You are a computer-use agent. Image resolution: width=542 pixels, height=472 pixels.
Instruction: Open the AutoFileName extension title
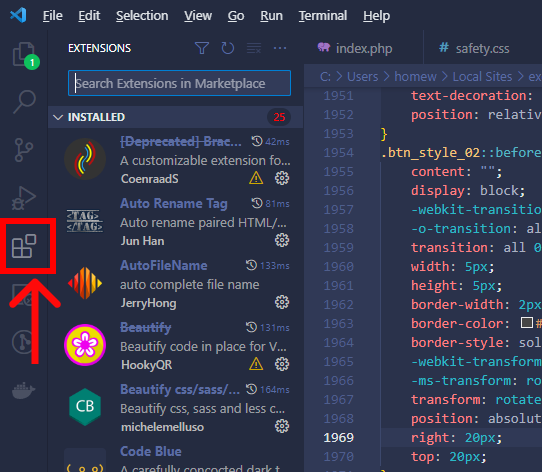click(163, 265)
